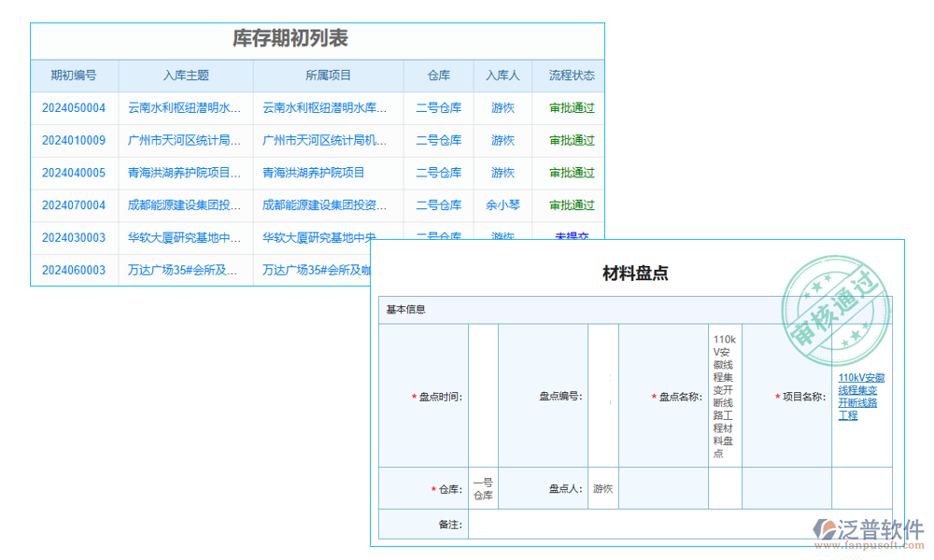Image resolution: width=934 pixels, height=560 pixels.
Task: Select the 流程状态 column header
Action: (570, 76)
